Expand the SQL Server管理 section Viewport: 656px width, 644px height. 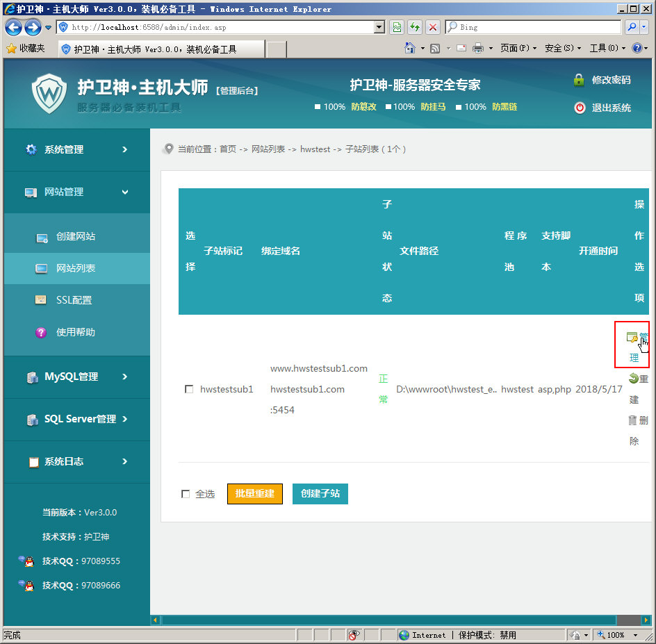[x=76, y=419]
